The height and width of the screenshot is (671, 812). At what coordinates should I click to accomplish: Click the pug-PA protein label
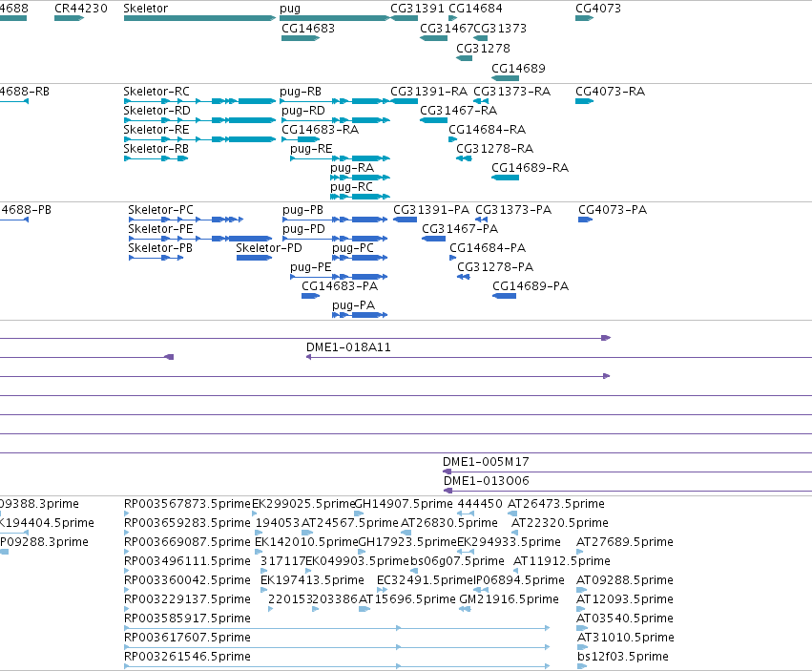(x=353, y=305)
